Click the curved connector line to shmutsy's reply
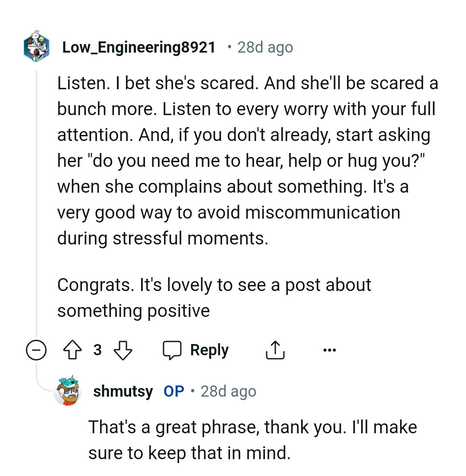 click(x=42, y=385)
